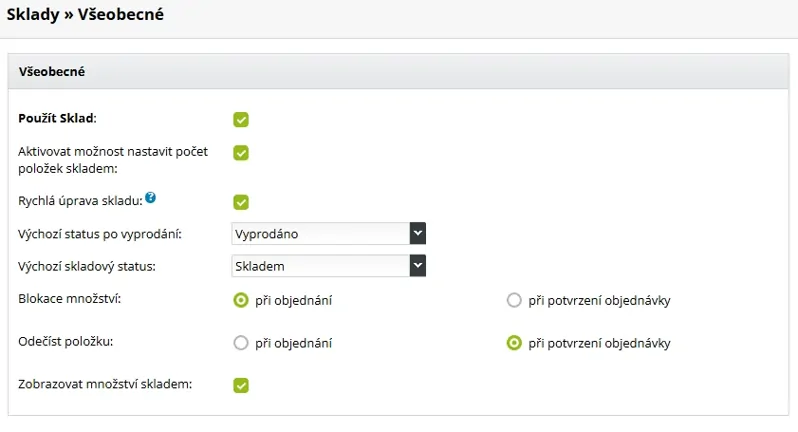Click the help icon next to Rychlá úprava skladu
This screenshot has height=432, width=798.
(x=151, y=198)
